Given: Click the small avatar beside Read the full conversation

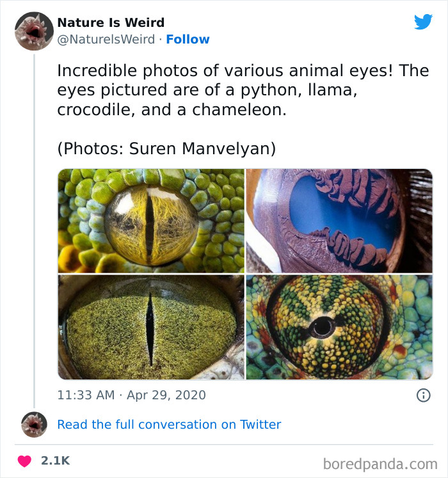Looking at the screenshot, I should [34, 424].
